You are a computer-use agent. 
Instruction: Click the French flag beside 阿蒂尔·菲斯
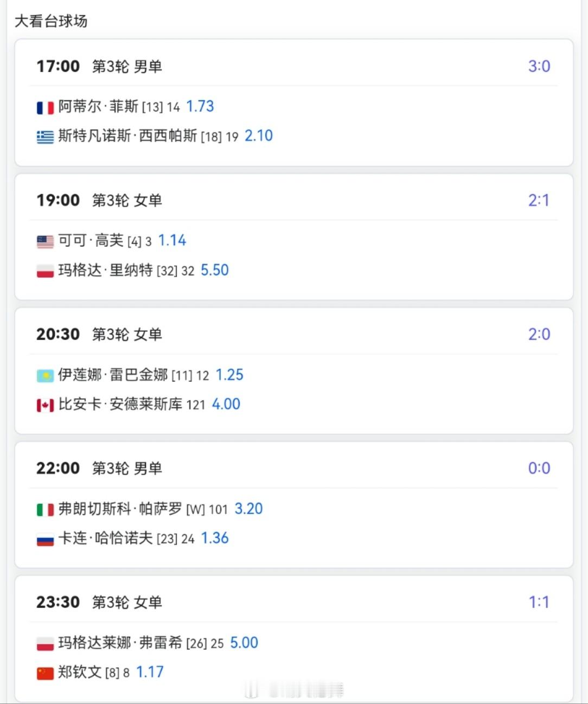point(45,107)
